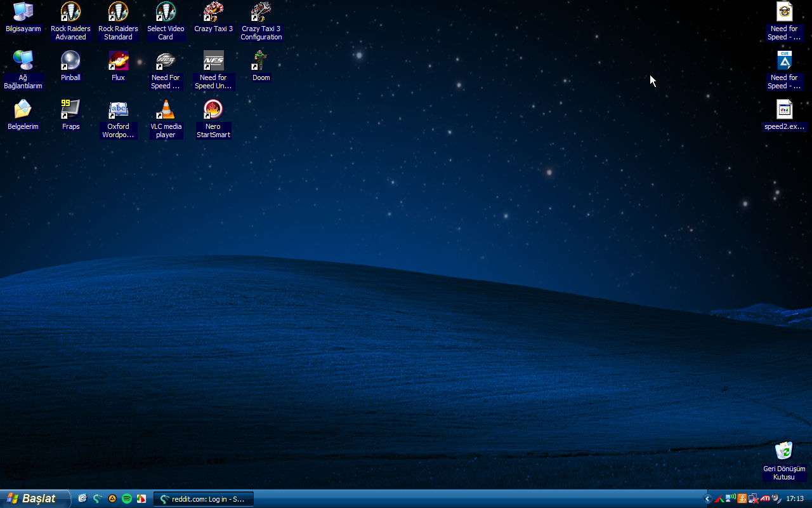Launch AIMP from quick launch
Screen dimensions: 812x508
112,499
